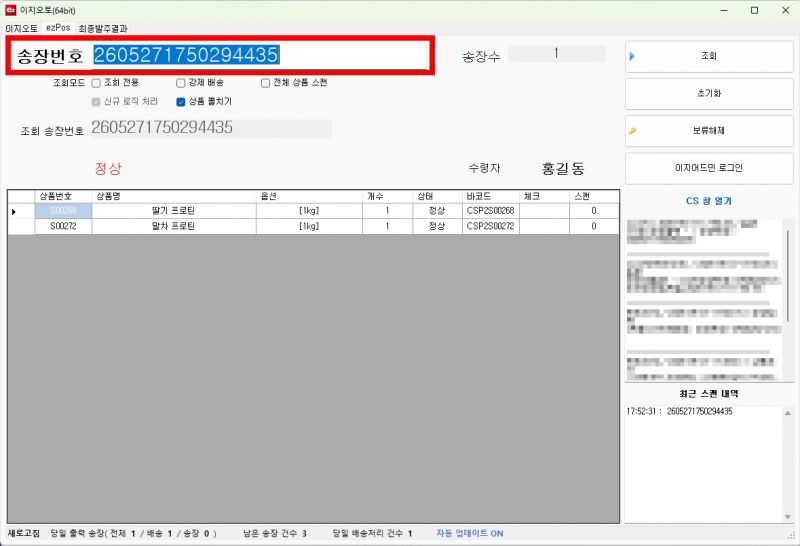Click the 체크 column header
Screen dimensions: 800x546
tap(544, 196)
